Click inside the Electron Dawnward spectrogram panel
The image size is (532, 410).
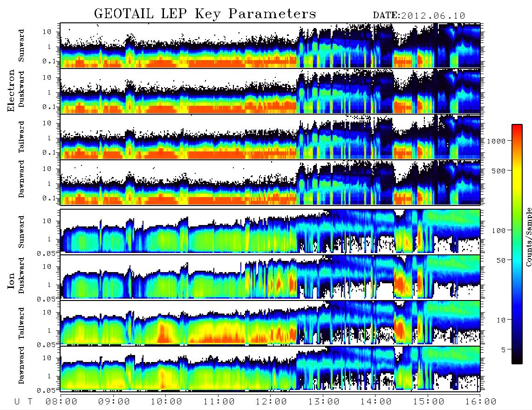coord(270,182)
